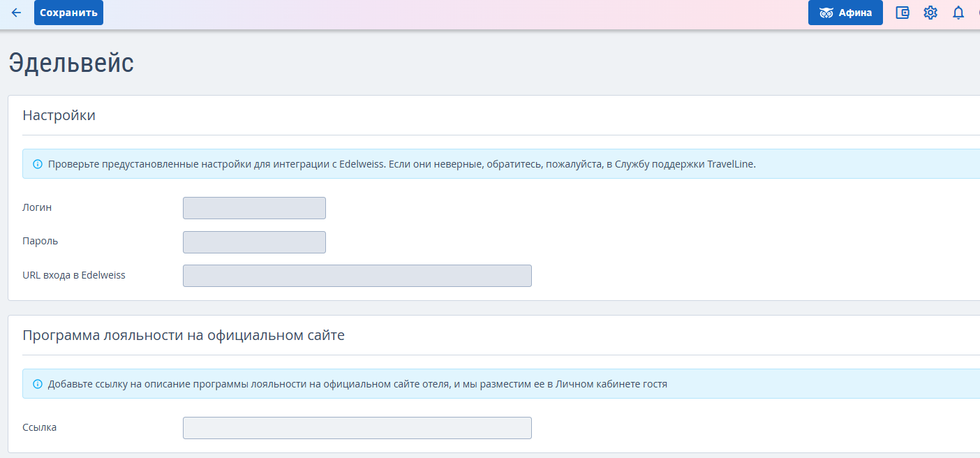Click the Ссылка input field
The image size is (980, 458).
(x=357, y=428)
